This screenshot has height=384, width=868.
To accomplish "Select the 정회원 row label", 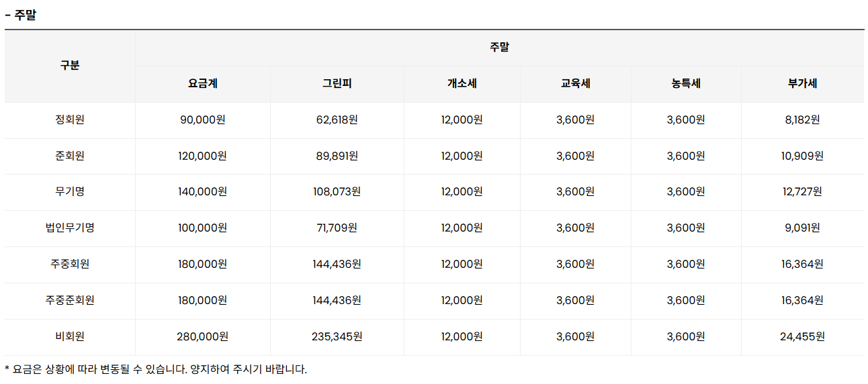I will (70, 120).
